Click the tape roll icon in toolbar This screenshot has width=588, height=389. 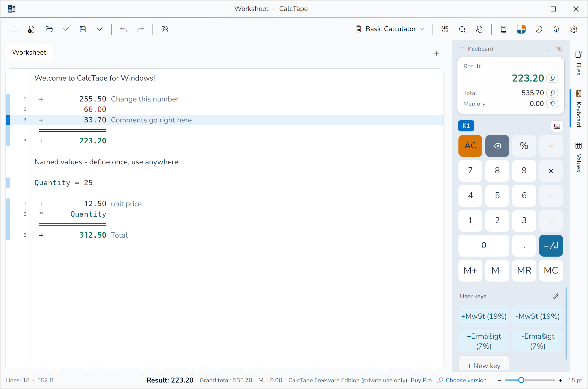pos(504,29)
